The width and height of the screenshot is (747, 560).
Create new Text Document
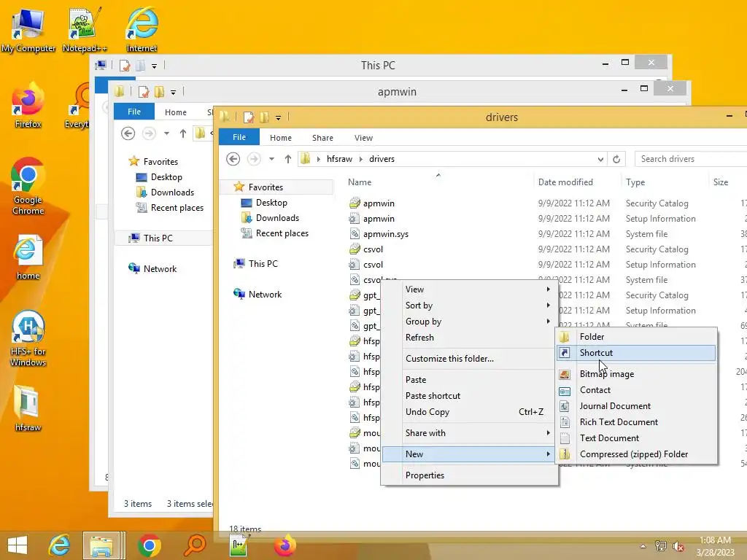(x=636, y=438)
